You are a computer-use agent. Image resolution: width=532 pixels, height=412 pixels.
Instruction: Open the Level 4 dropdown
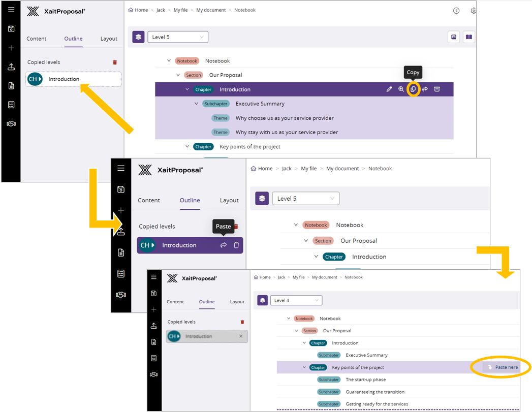pos(296,300)
